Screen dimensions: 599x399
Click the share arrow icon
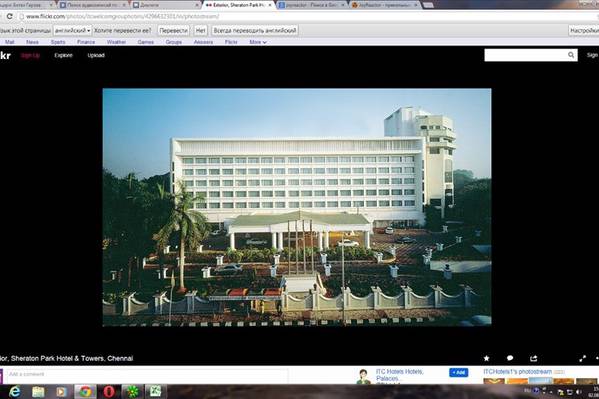click(534, 358)
